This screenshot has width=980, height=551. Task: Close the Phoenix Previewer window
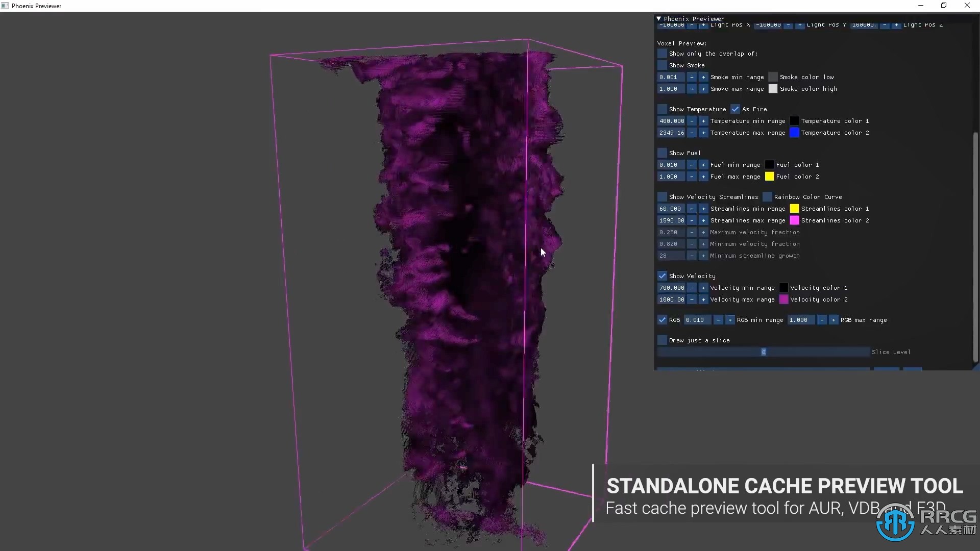(967, 6)
